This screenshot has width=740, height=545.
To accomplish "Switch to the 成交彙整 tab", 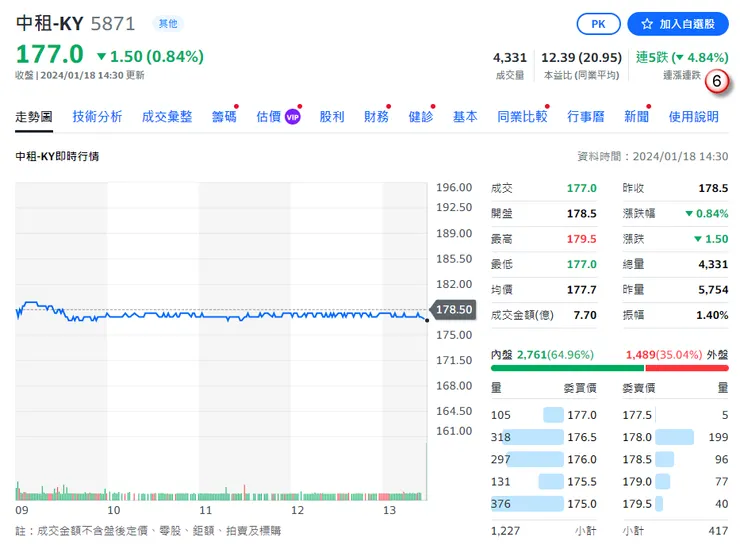I will [167, 117].
